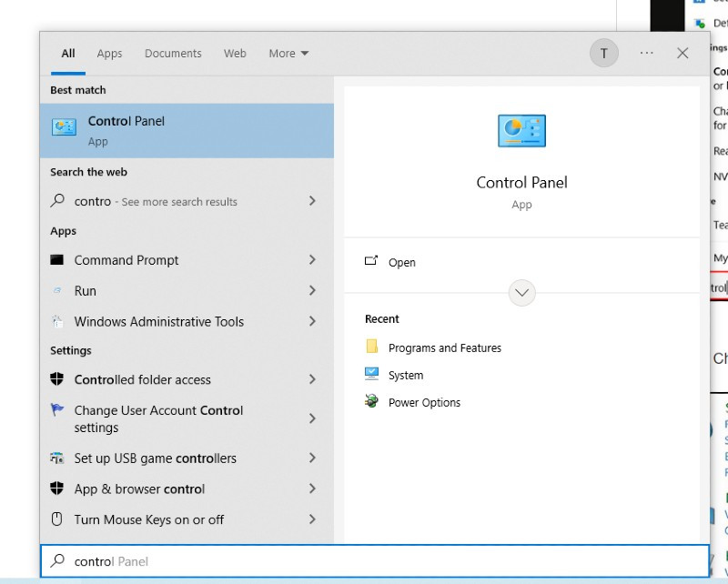Expand the Windows Administrative Tools arrow
Viewport: 728px width, 584px height.
(312, 321)
